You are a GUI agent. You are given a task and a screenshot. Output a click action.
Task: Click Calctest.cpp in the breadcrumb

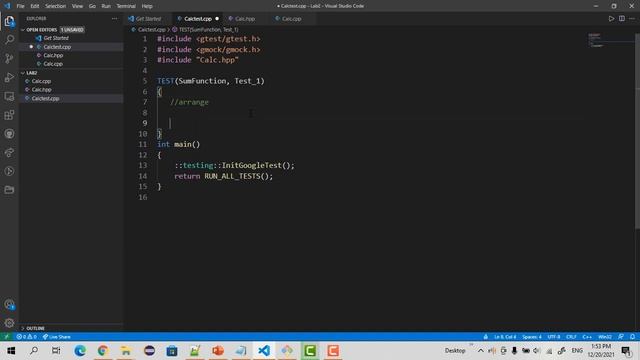[x=151, y=30]
